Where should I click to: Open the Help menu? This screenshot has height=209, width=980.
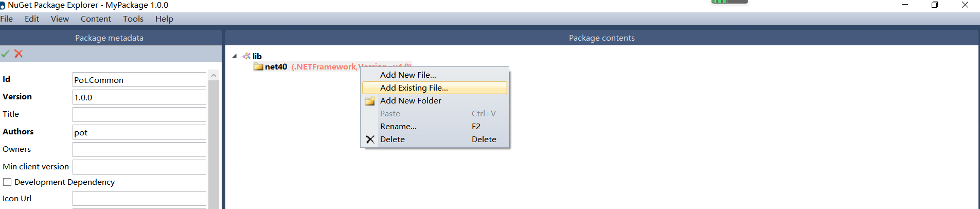(164, 19)
